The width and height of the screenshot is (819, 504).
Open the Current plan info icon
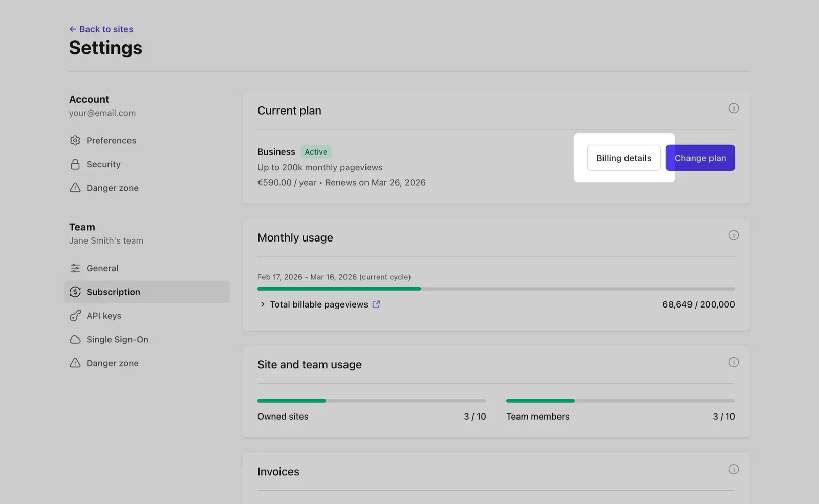coord(734,108)
